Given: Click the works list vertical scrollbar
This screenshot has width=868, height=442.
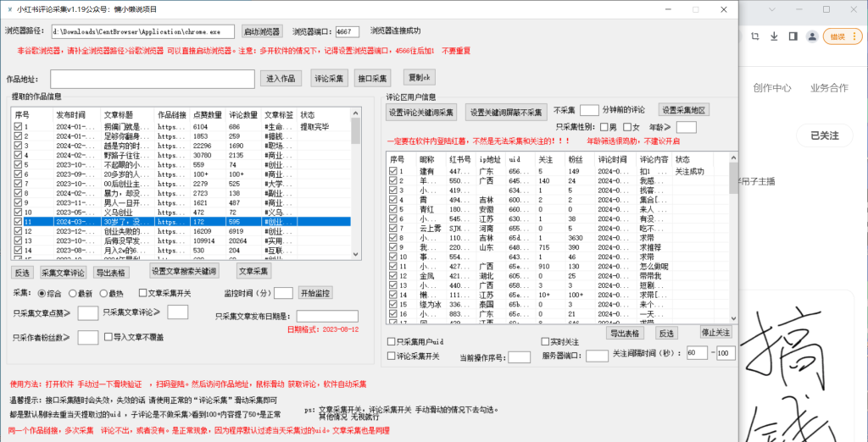Looking at the screenshot, I should tap(355, 183).
